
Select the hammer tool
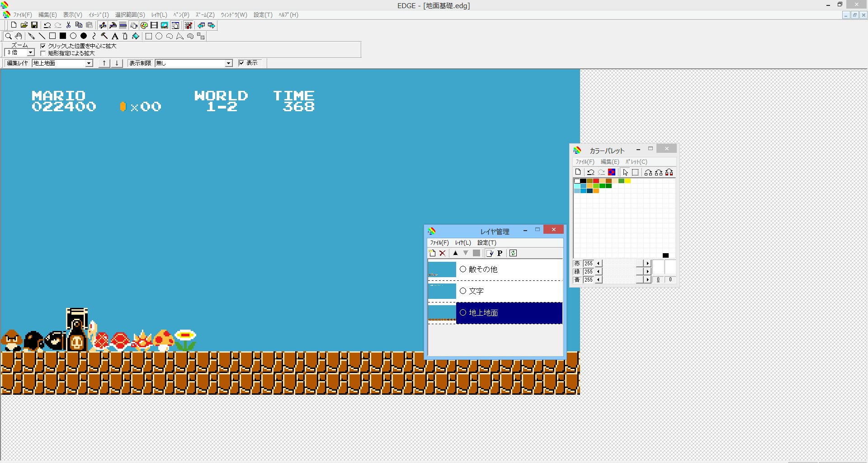point(104,36)
